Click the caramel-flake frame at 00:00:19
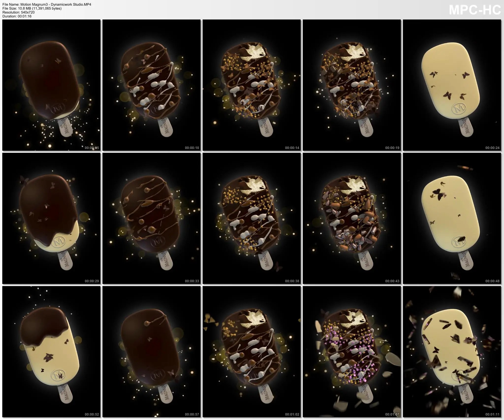The width and height of the screenshot is (504, 420). pyautogui.click(x=352, y=86)
